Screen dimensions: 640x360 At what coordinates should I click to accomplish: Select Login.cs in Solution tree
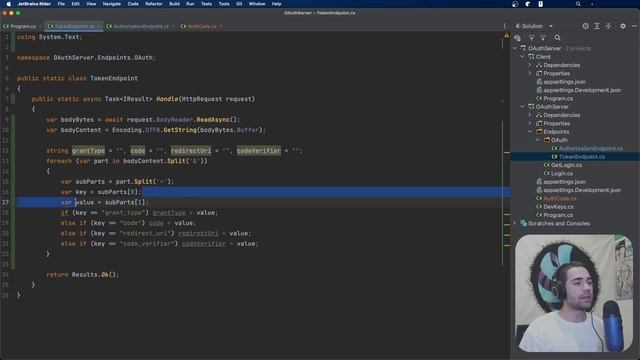pos(562,173)
